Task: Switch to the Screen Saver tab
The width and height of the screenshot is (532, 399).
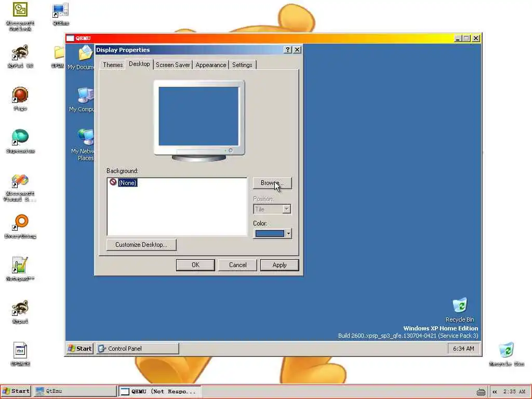Action: (x=172, y=65)
